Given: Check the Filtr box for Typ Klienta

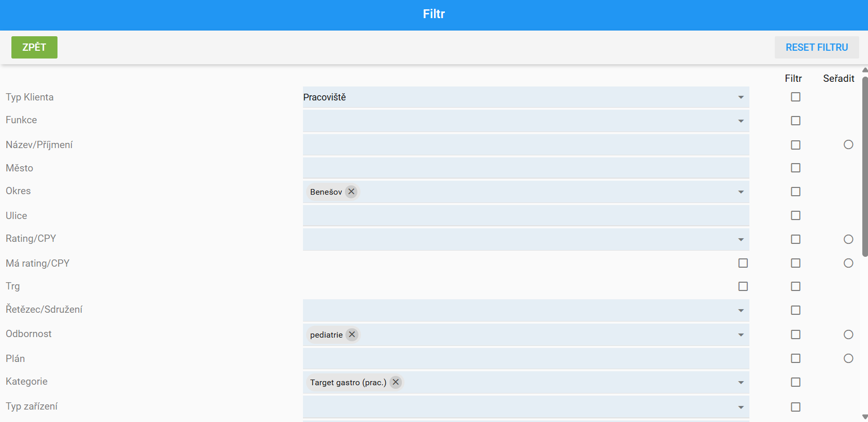Looking at the screenshot, I should [795, 97].
